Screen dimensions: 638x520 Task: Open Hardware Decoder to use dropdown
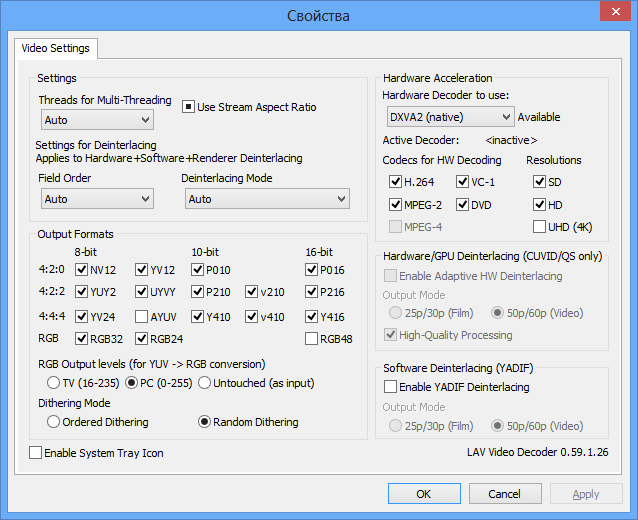(449, 117)
